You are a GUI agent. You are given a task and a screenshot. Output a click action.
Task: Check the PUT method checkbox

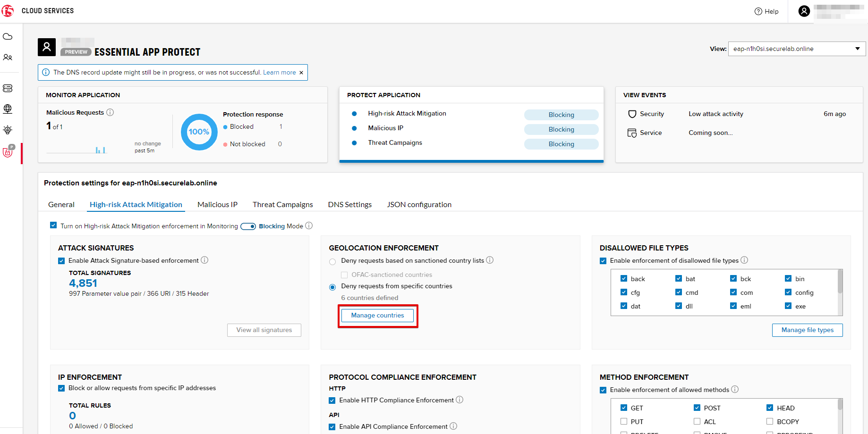(624, 421)
